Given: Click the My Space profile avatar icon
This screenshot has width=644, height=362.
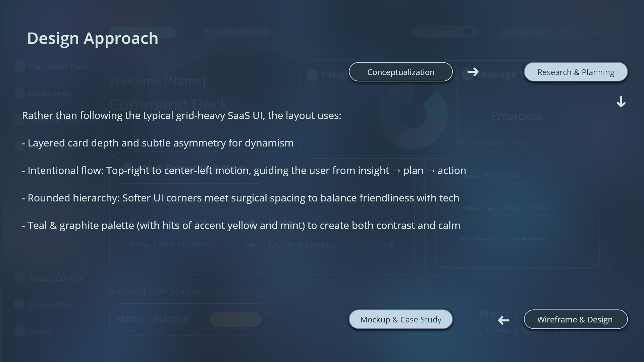Looking at the screenshot, I should coord(468,32).
